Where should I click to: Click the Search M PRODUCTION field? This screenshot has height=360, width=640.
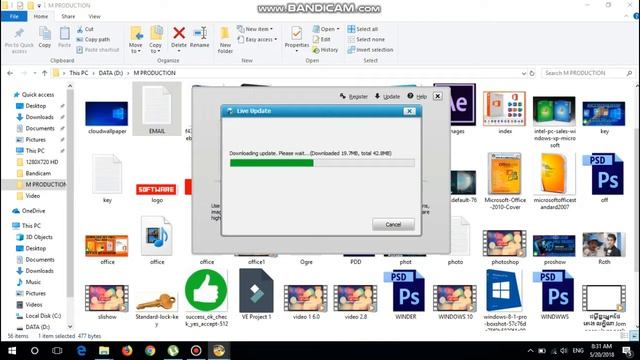pos(588,73)
